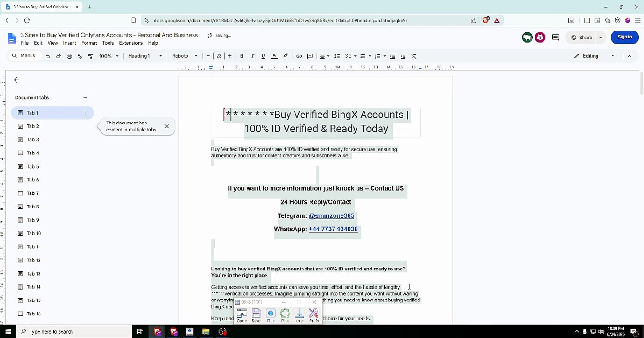The image size is (644, 338).
Task: Click the Undo icon in the toolbar
Action: [48, 56]
